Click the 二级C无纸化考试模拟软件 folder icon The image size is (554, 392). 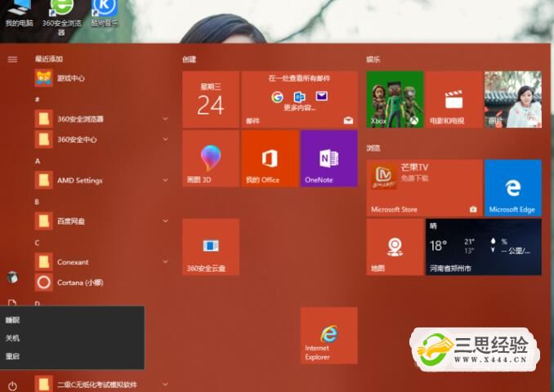(44, 384)
